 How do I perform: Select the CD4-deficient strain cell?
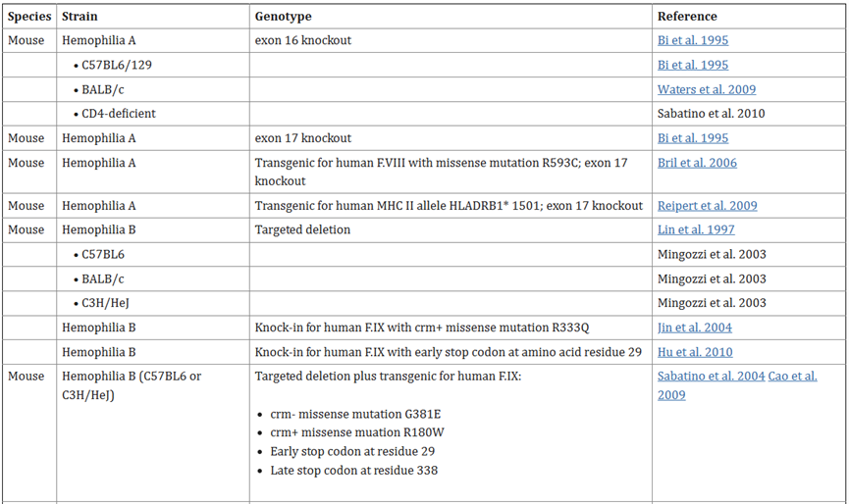tap(153, 114)
